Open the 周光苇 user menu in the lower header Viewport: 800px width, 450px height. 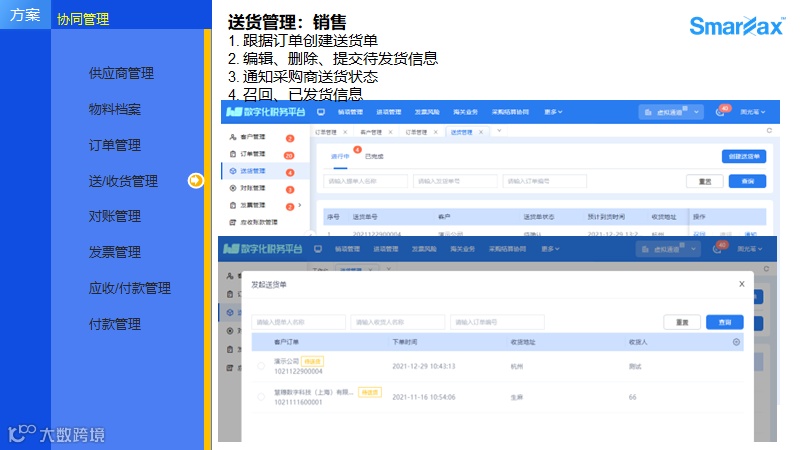click(749, 249)
